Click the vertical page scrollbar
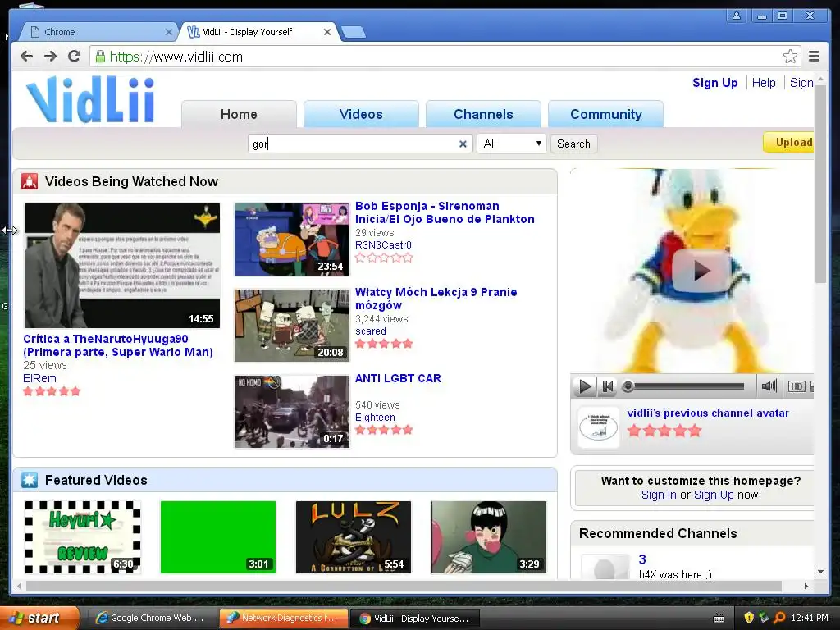840x630 pixels. 820,184
